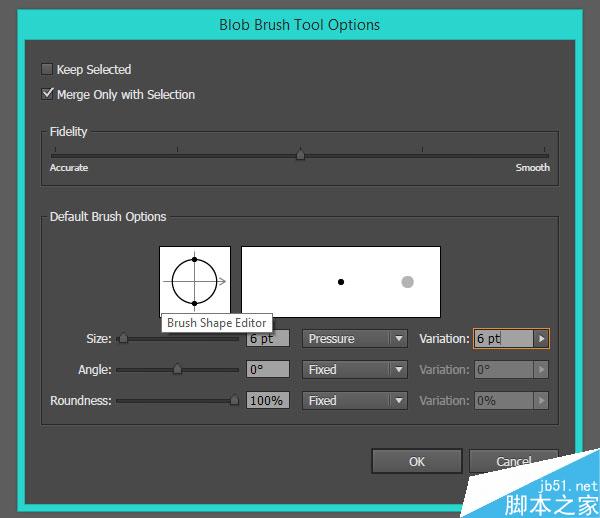600x518 pixels.
Task: Click the Accurate label under Fidelity
Action: [69, 168]
